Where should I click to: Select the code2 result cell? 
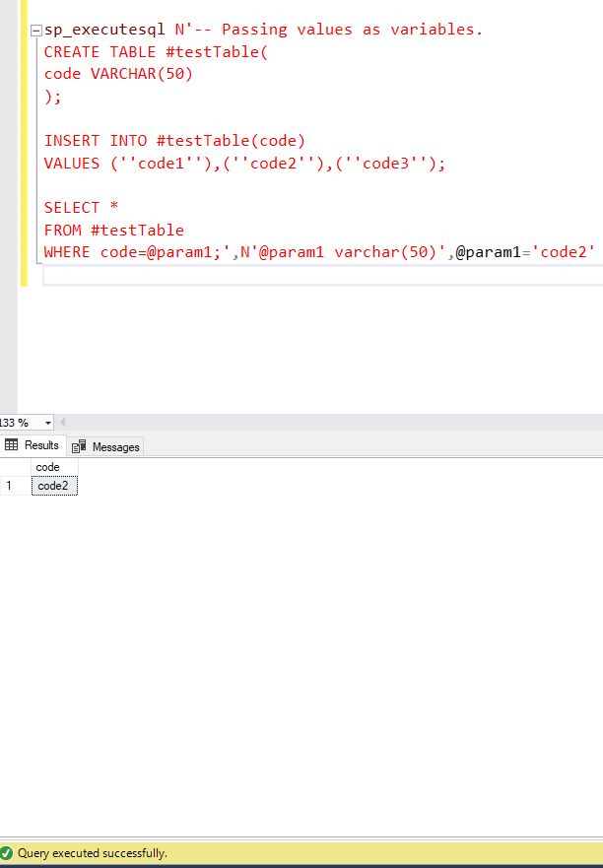(54, 486)
